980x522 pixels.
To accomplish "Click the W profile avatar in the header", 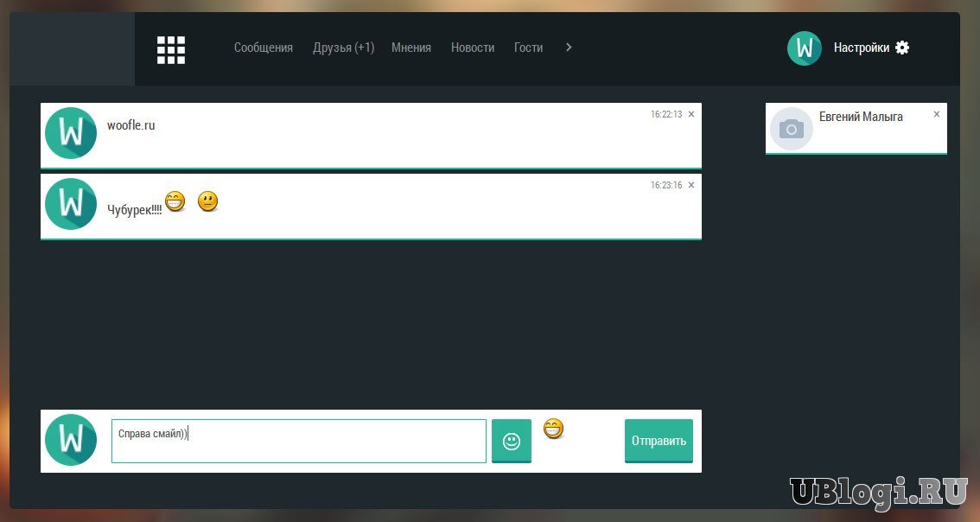I will [805, 48].
